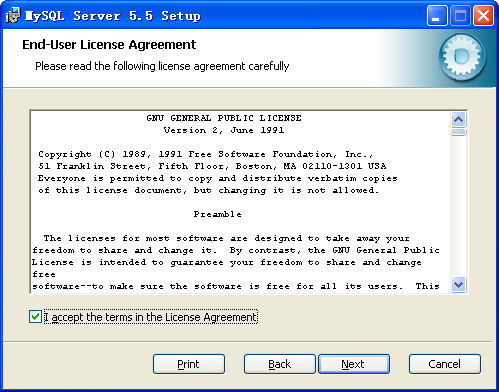Click the Print button
Screen dimensions: 499x392
pos(189,364)
